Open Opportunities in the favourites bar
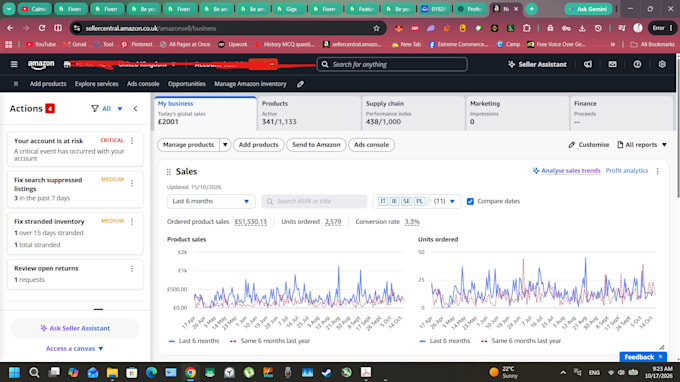Image resolution: width=680 pixels, height=382 pixels. (x=187, y=84)
